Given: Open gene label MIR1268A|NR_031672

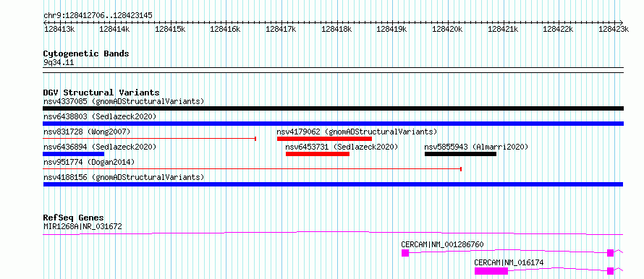Looking at the screenshot, I should 82,226.
